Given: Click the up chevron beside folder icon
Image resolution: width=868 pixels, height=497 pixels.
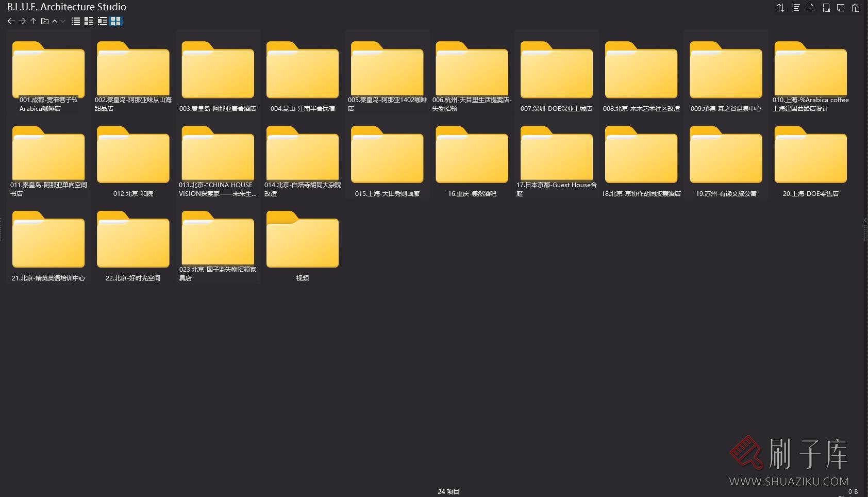Looking at the screenshot, I should (55, 21).
